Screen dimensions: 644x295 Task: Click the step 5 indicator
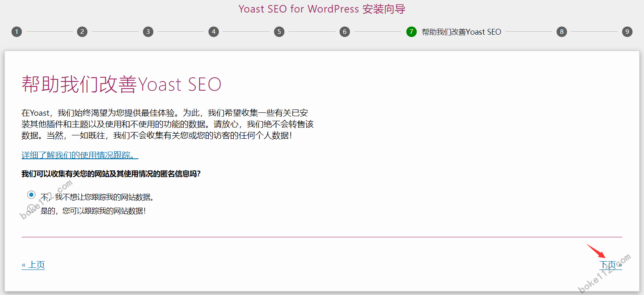[x=279, y=32]
